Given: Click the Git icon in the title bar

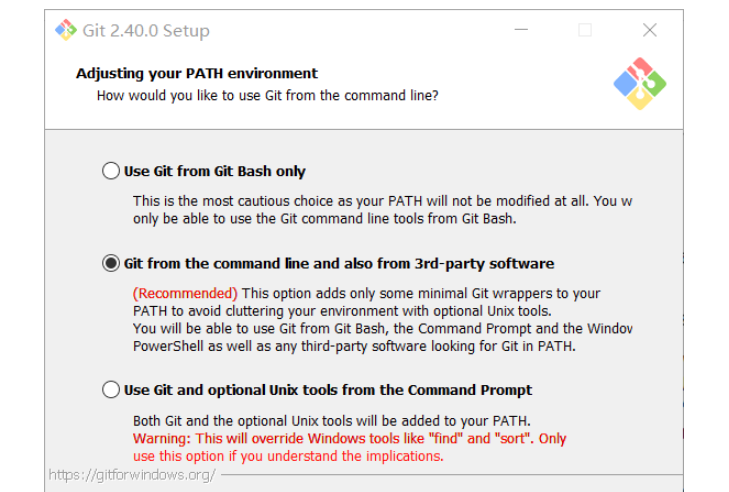Looking at the screenshot, I should 66,30.
